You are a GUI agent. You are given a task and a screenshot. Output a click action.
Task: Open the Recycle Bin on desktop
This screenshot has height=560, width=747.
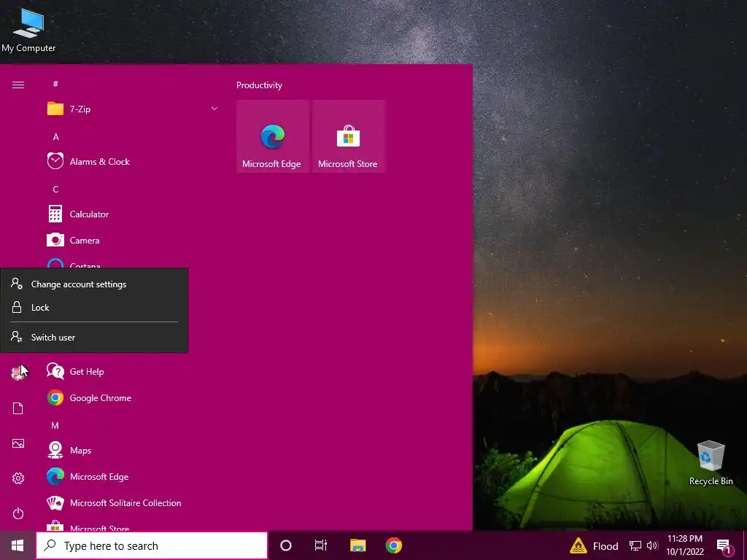pos(711,463)
